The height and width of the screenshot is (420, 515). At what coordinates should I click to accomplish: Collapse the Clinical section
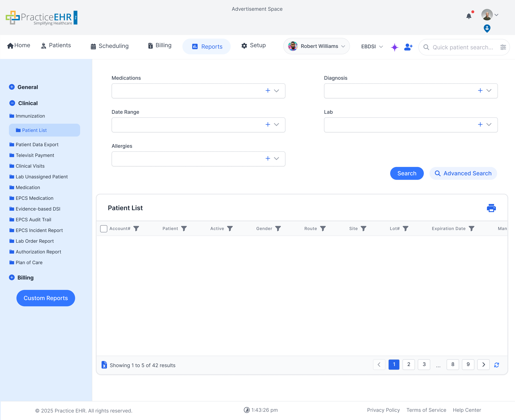click(x=12, y=103)
